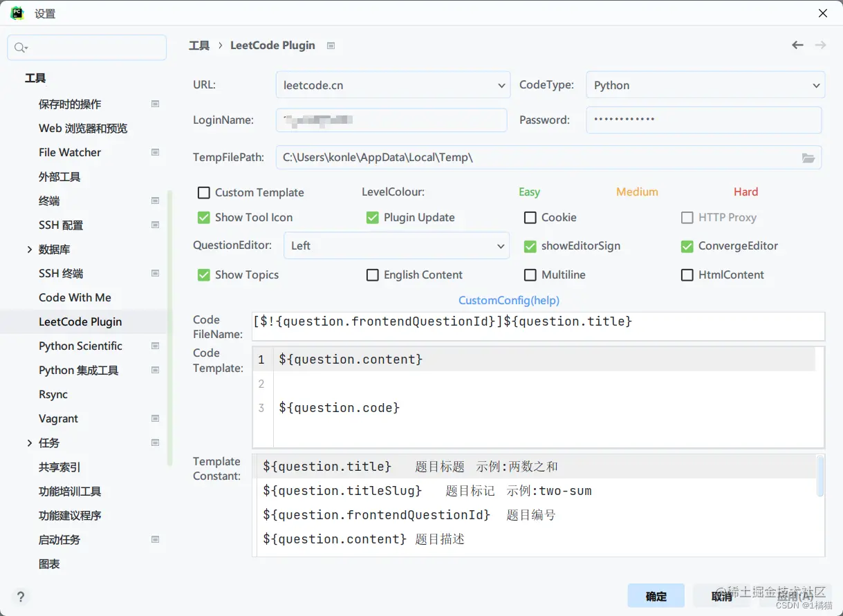
Task: Click the Template Constant list scrollbar
Action: pos(820,476)
